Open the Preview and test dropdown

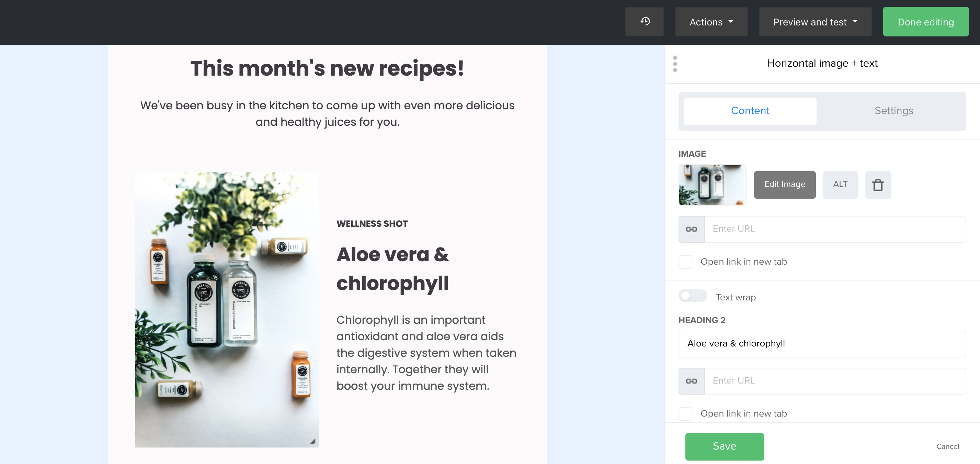click(815, 22)
